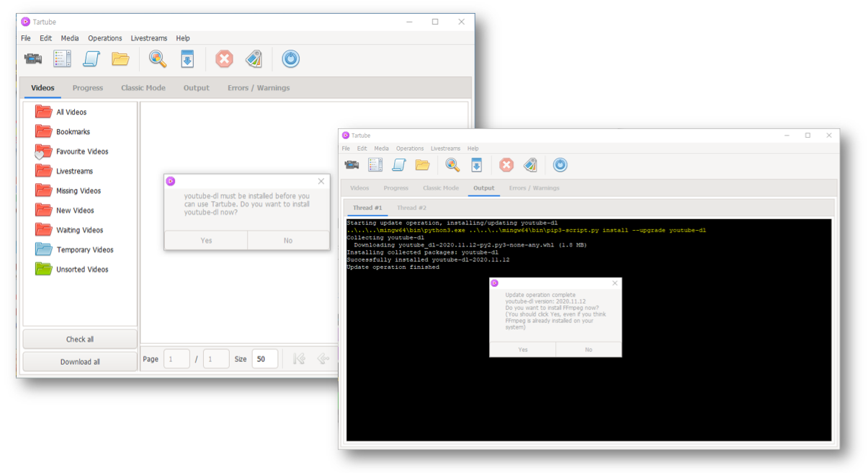This screenshot has width=868, height=473.
Task: Switch to Progress tab in back window
Action: 88,88
